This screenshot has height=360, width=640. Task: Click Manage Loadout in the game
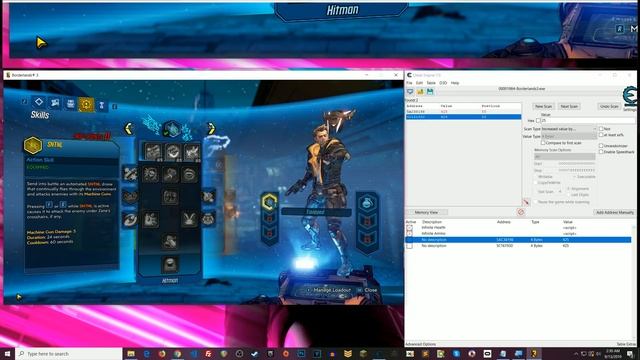tap(332, 290)
